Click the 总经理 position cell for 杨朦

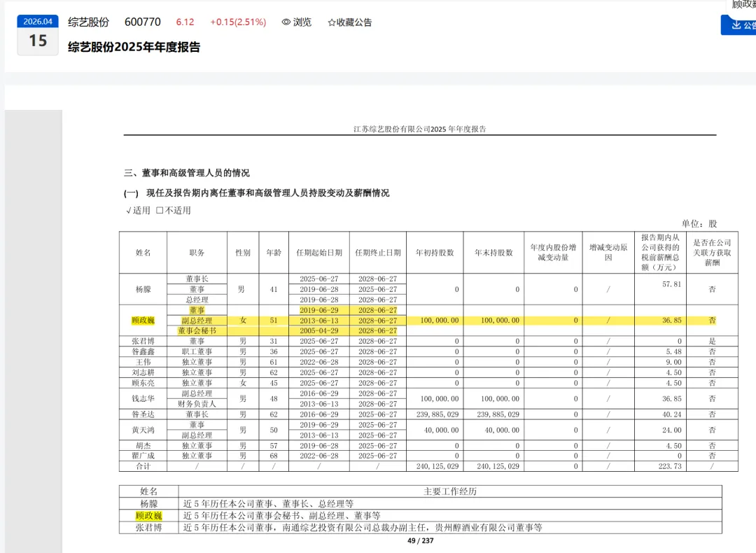click(x=197, y=300)
